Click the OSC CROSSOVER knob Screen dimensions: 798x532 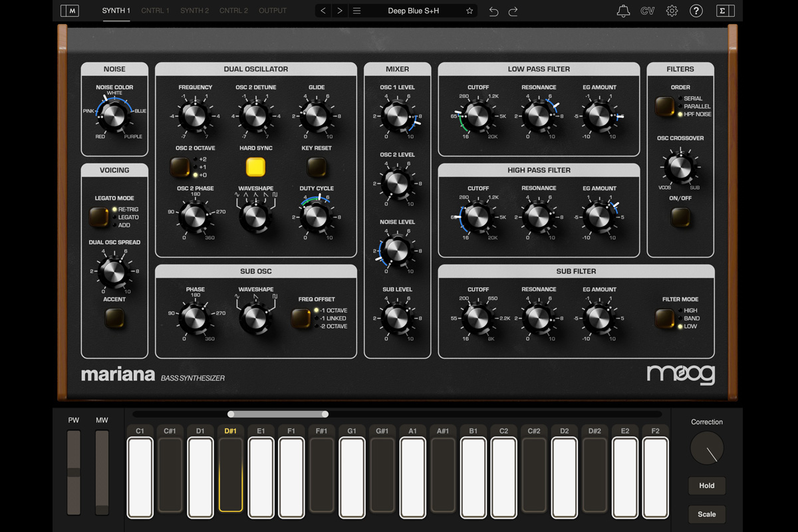680,167
